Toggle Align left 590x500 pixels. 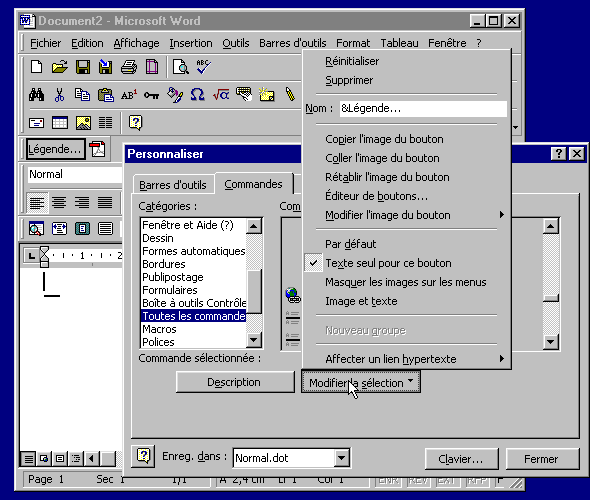(x=37, y=203)
